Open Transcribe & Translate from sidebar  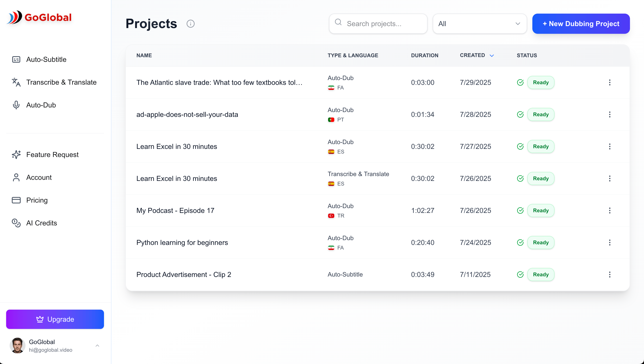pyautogui.click(x=61, y=82)
